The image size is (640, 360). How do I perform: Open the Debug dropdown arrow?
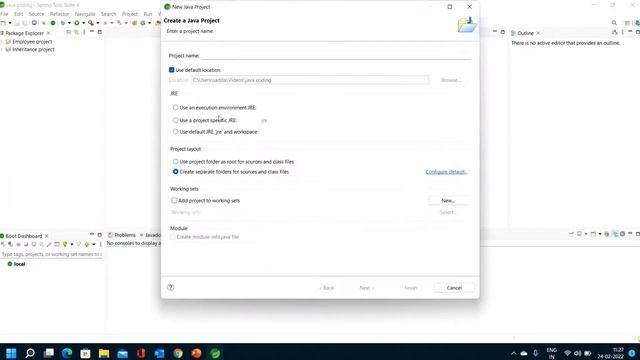click(x=69, y=23)
